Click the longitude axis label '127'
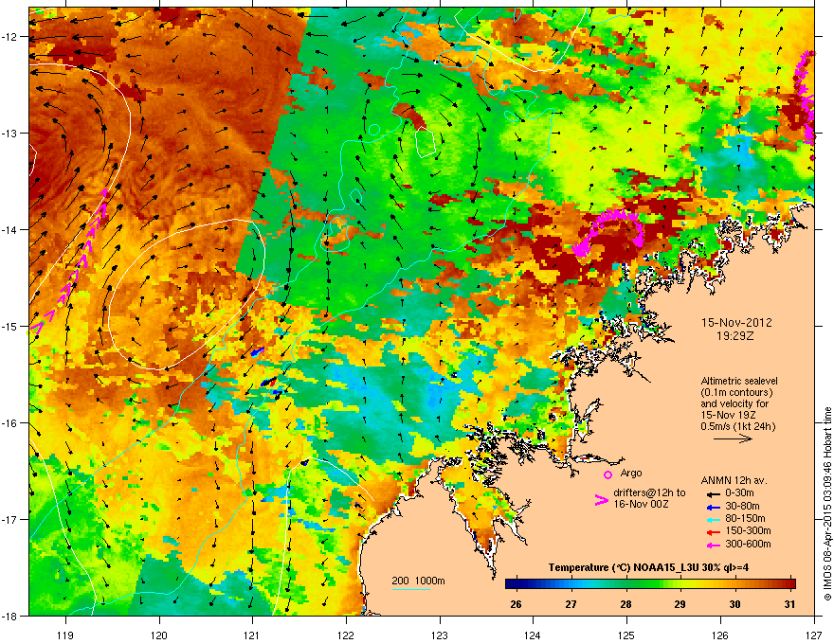This screenshot has width=834, height=644. pos(814,635)
